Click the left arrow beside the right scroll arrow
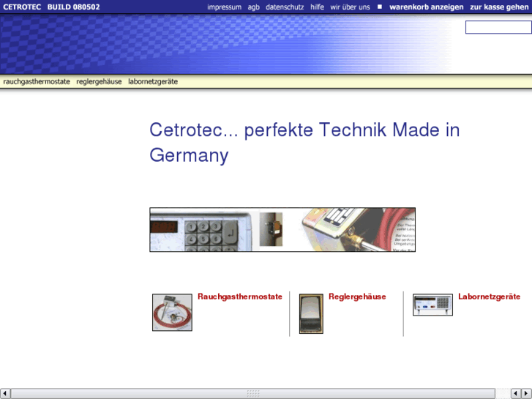Viewport: 532px width, 399px height. tap(516, 393)
